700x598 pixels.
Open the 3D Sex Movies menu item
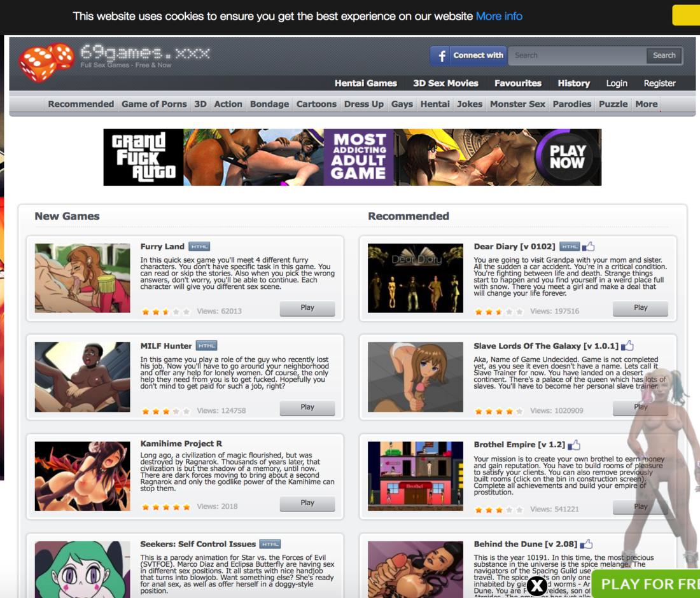[445, 83]
